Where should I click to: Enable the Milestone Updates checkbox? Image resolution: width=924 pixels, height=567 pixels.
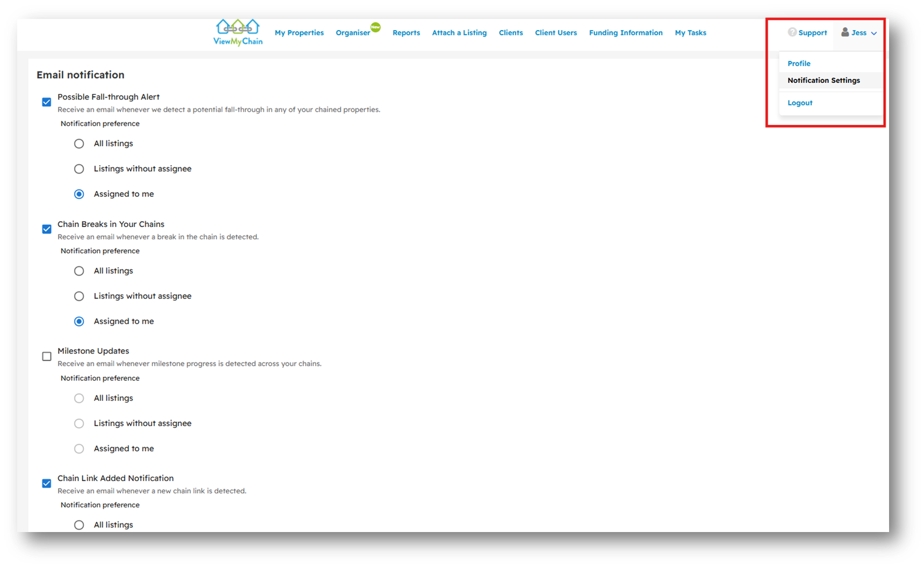point(47,356)
